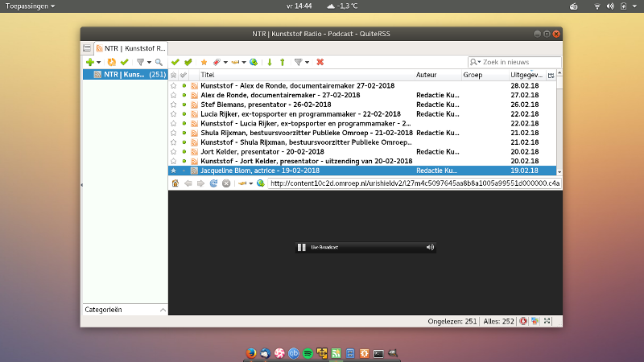644x362 pixels.
Task: Click the news list vertical scrollbar
Action: 559,122
